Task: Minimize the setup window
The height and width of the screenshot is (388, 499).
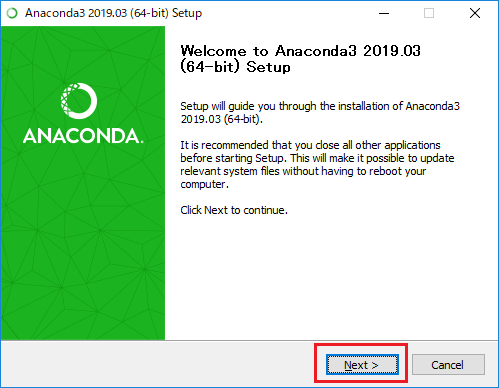Action: pyautogui.click(x=384, y=13)
